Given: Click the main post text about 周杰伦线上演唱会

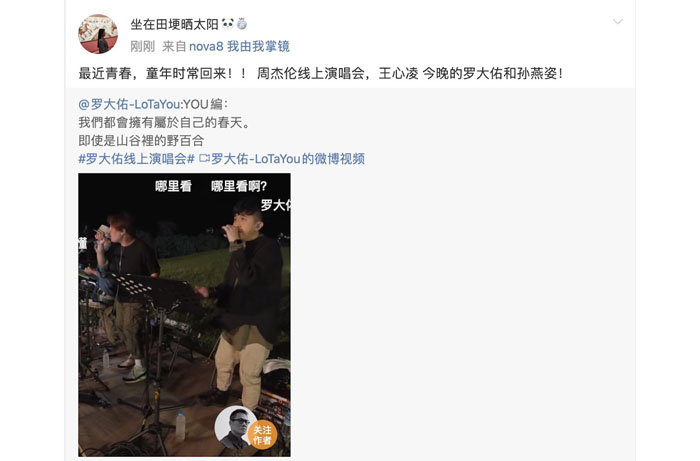Looking at the screenshot, I should pyautogui.click(x=321, y=73).
